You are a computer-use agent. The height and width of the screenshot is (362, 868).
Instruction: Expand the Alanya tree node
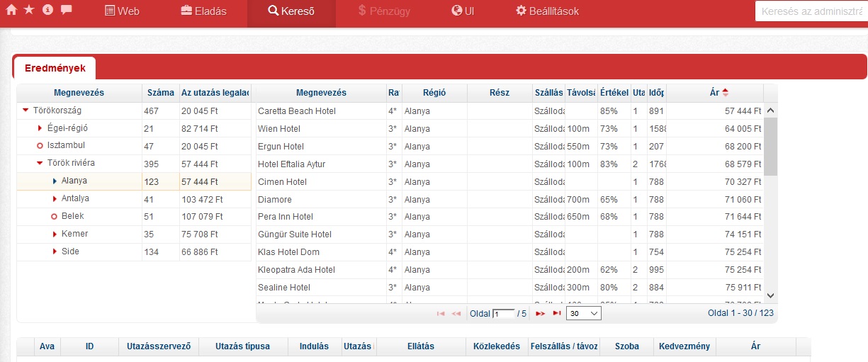coord(55,181)
